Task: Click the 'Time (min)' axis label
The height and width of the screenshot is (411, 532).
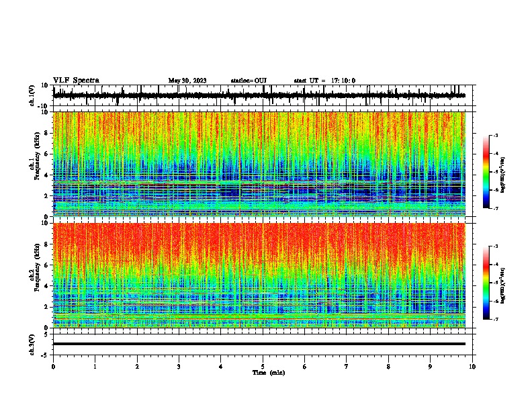Action: click(x=269, y=373)
